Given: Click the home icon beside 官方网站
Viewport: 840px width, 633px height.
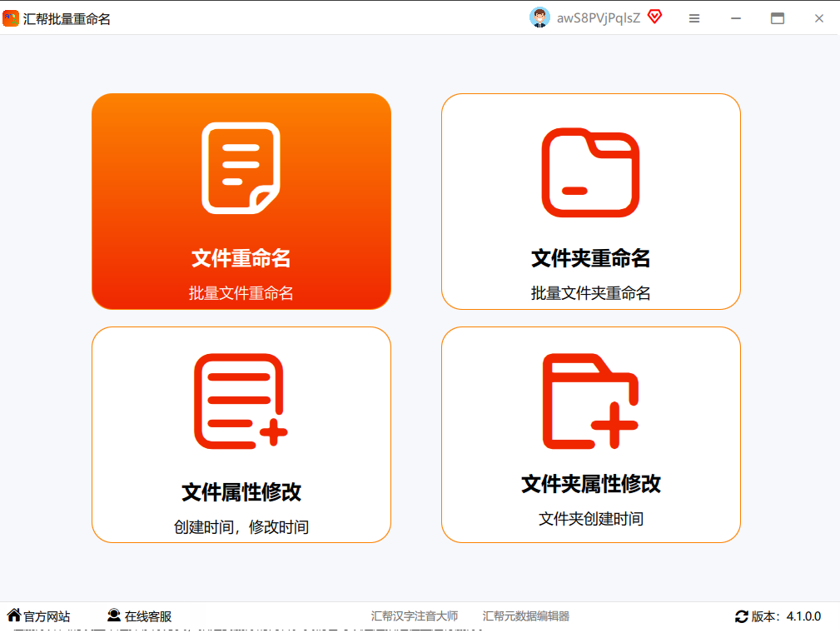Looking at the screenshot, I should click(x=14, y=615).
